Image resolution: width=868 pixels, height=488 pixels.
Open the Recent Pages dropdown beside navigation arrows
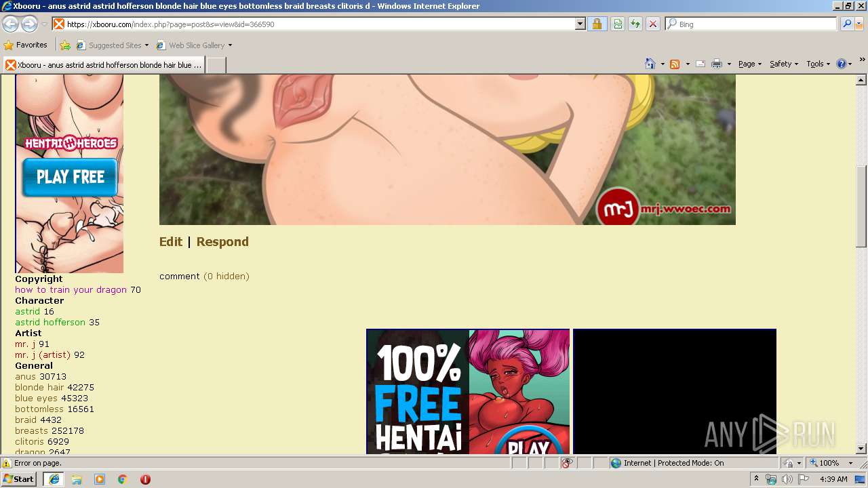(x=44, y=24)
